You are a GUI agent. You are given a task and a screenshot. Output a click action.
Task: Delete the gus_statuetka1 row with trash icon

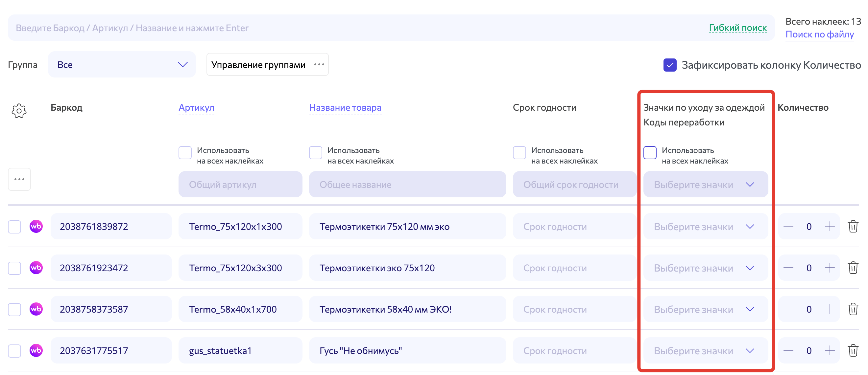pyautogui.click(x=853, y=350)
